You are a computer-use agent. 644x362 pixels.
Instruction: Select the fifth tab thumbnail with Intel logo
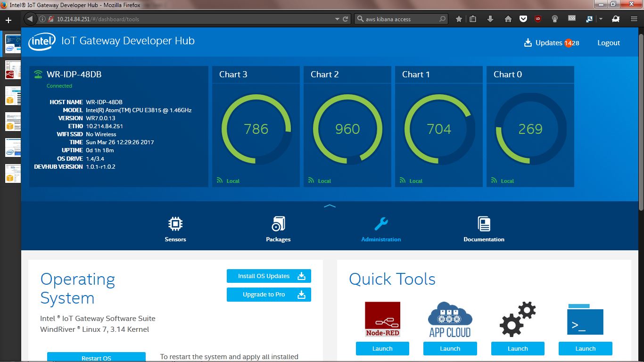tap(13, 148)
